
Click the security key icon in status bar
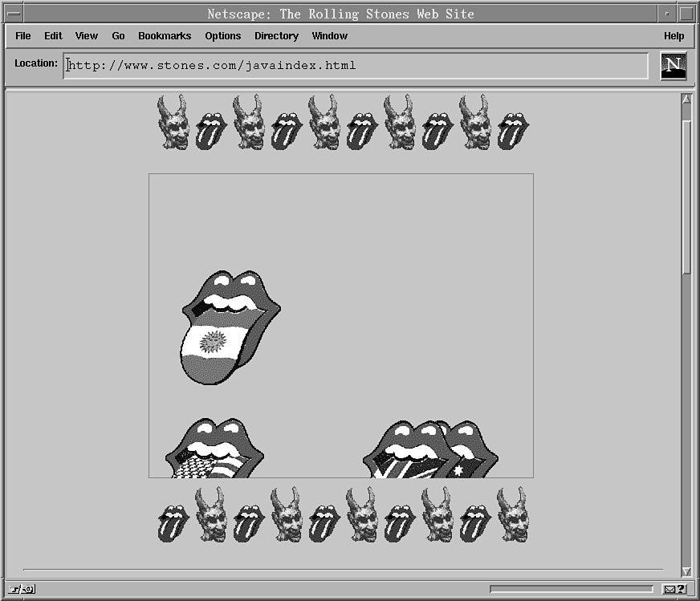pyautogui.click(x=22, y=590)
